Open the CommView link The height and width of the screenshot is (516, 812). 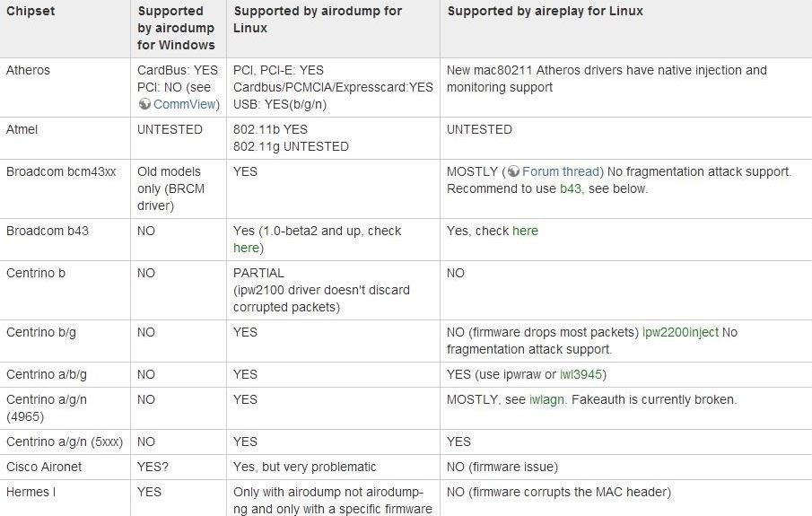186,104
